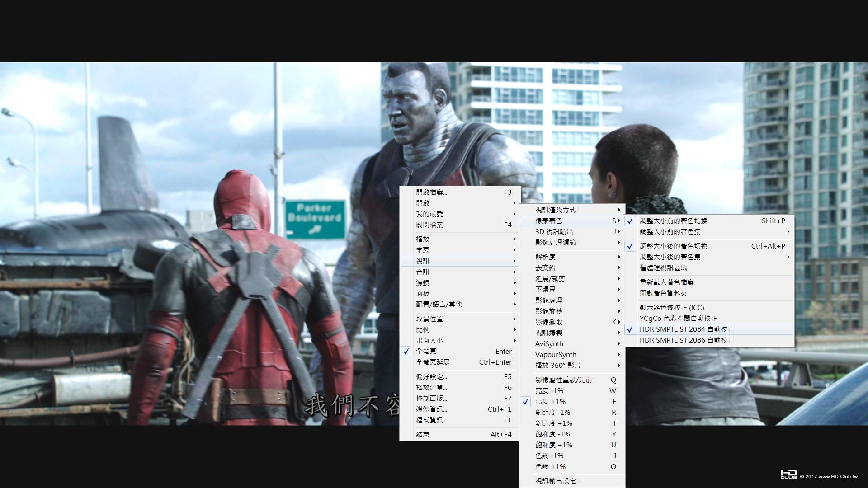Select HDR SMPTE ST 2086 自動校正
868x488 pixels.
click(x=686, y=340)
